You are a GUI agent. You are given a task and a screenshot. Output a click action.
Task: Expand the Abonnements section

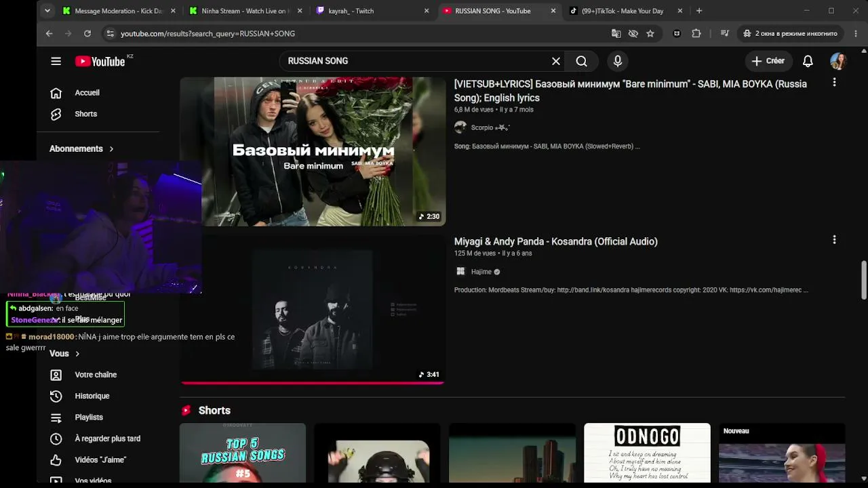pyautogui.click(x=81, y=148)
